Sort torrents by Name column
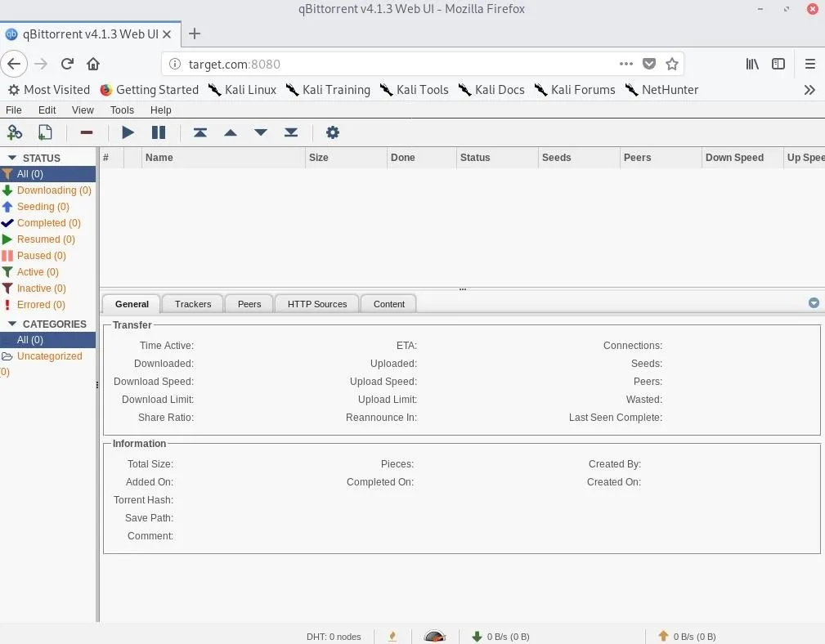Image resolution: width=825 pixels, height=644 pixels. [x=223, y=158]
